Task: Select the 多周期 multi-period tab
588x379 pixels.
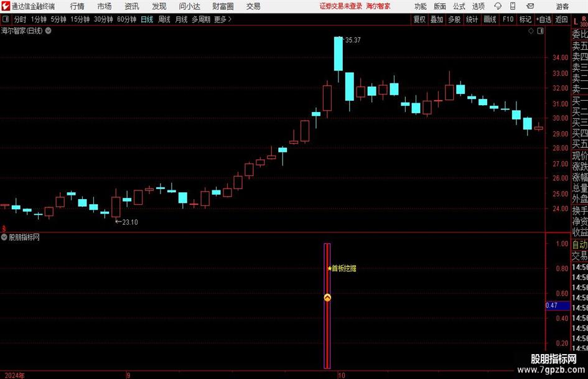Action: (x=201, y=19)
